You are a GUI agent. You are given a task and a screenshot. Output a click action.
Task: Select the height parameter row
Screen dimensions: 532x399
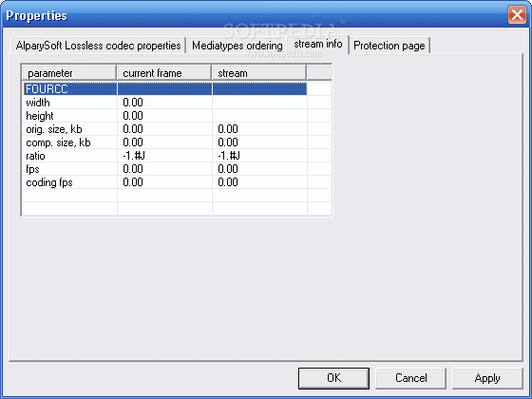point(165,116)
